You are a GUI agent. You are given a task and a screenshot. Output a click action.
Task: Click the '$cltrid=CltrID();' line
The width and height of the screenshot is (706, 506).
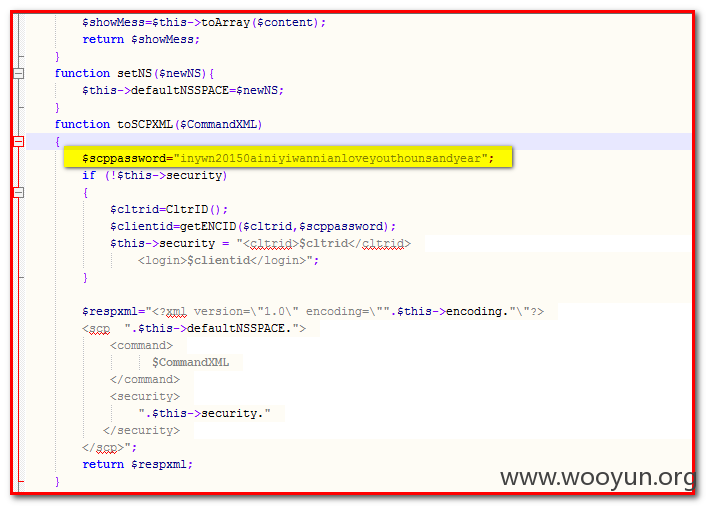click(169, 209)
